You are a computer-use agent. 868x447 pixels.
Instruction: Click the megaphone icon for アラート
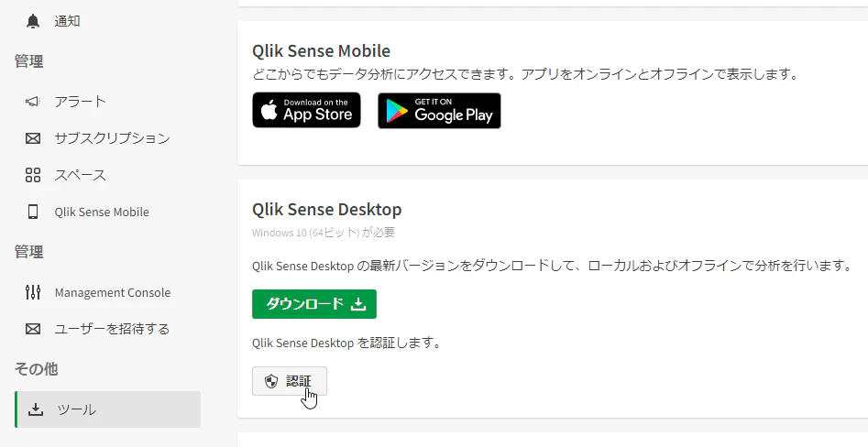point(33,102)
